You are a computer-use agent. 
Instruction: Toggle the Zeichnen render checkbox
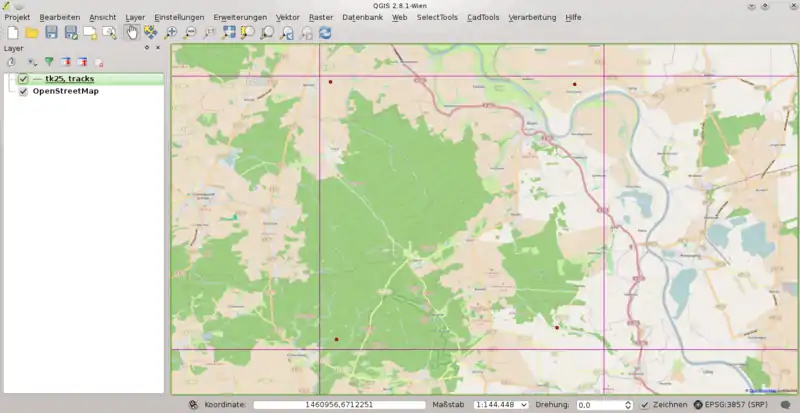click(x=645, y=405)
